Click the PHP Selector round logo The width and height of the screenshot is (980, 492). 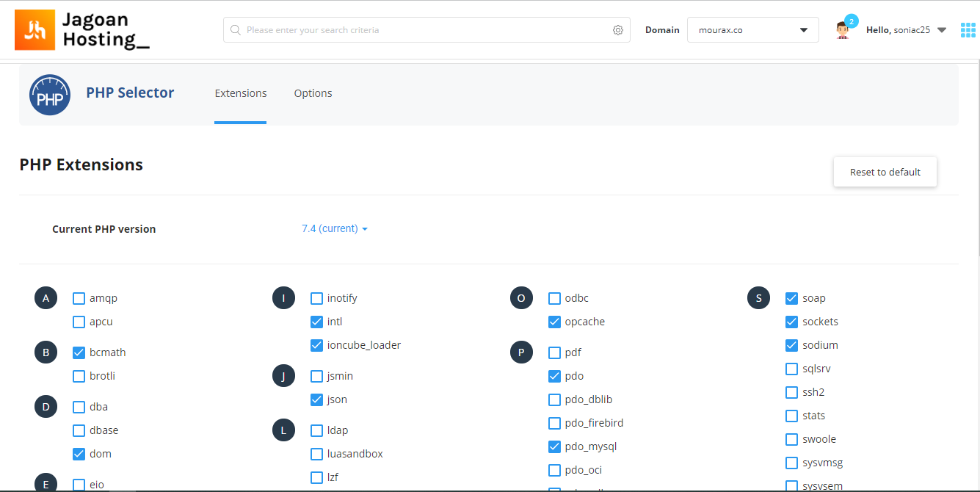point(50,95)
